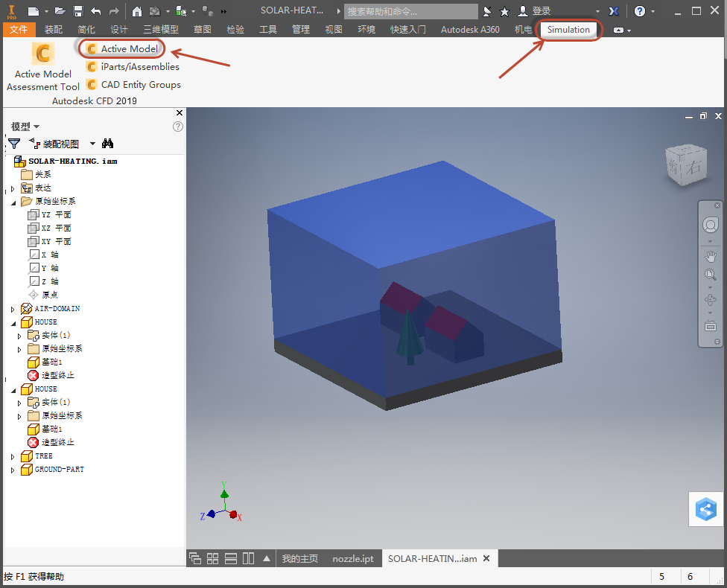Collapse the 原始坐标系 top-level folder
This screenshot has width=727, height=588.
coord(13,202)
